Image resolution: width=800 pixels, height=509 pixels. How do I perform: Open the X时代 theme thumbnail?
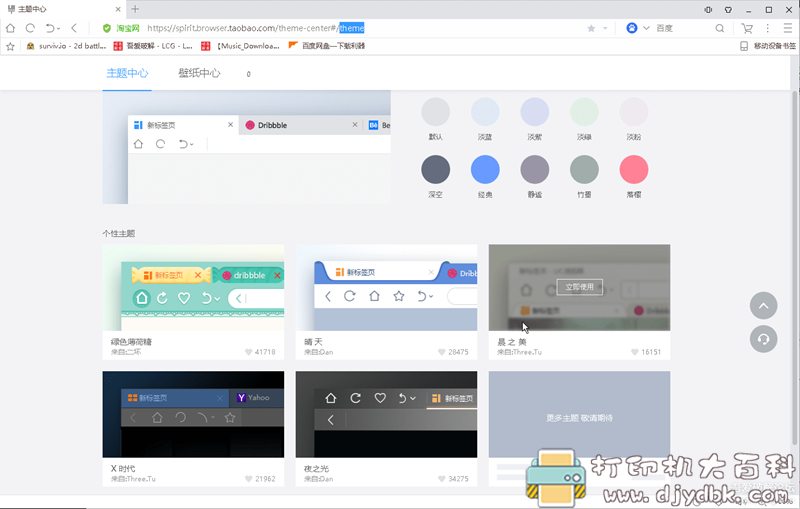193,414
